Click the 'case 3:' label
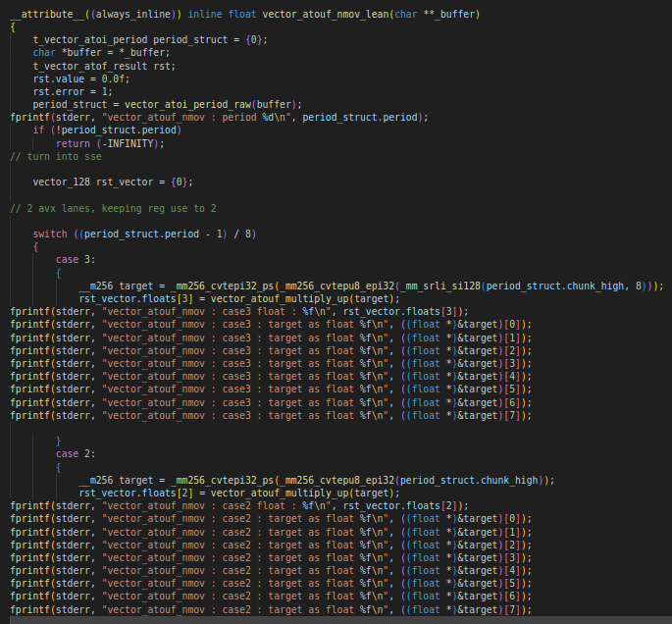Screen dimensions: 672x624 click(x=76, y=260)
